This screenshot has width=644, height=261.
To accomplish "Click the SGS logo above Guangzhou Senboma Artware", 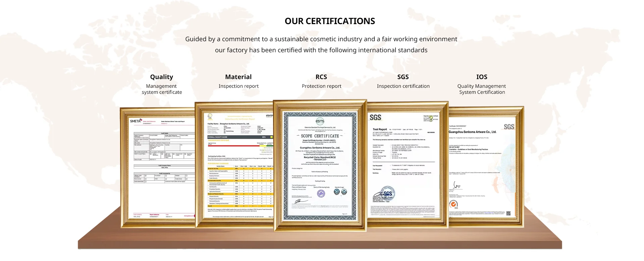I will (508, 127).
